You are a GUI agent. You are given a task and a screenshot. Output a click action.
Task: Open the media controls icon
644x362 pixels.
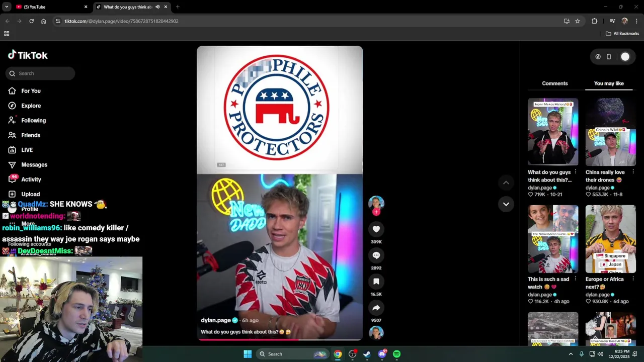point(612,21)
